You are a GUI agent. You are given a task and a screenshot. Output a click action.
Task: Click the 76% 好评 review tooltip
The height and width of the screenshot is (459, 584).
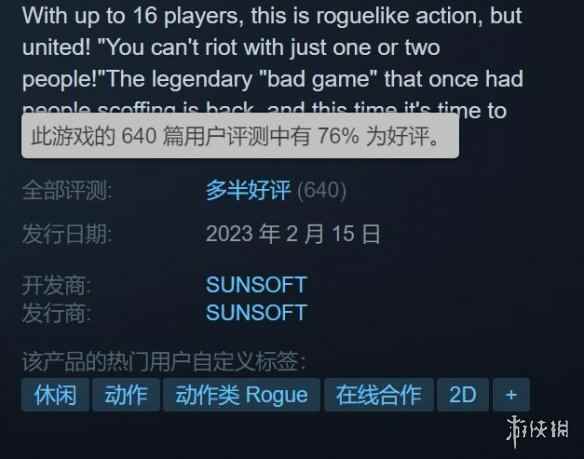click(240, 136)
